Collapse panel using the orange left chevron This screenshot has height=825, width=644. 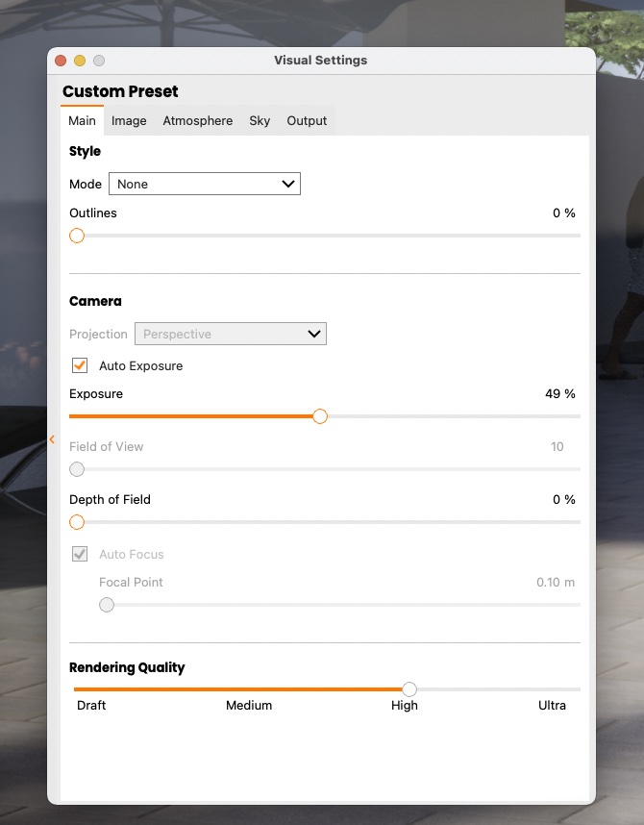(52, 439)
